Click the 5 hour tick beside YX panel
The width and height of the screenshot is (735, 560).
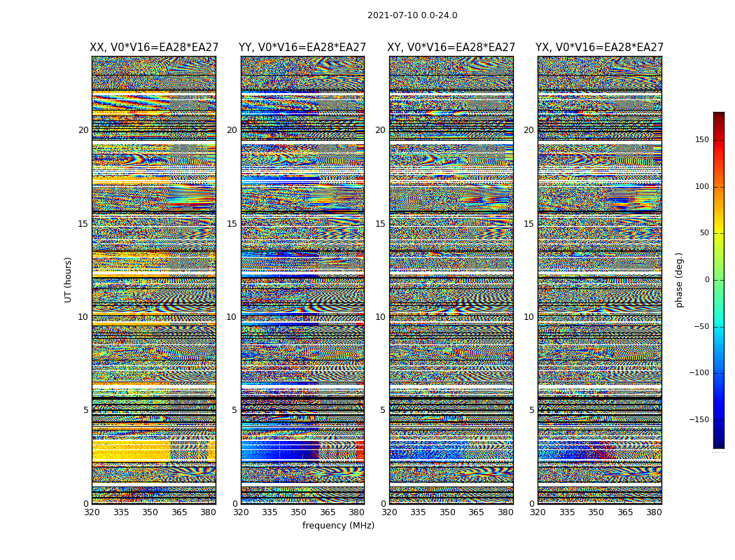(x=531, y=410)
